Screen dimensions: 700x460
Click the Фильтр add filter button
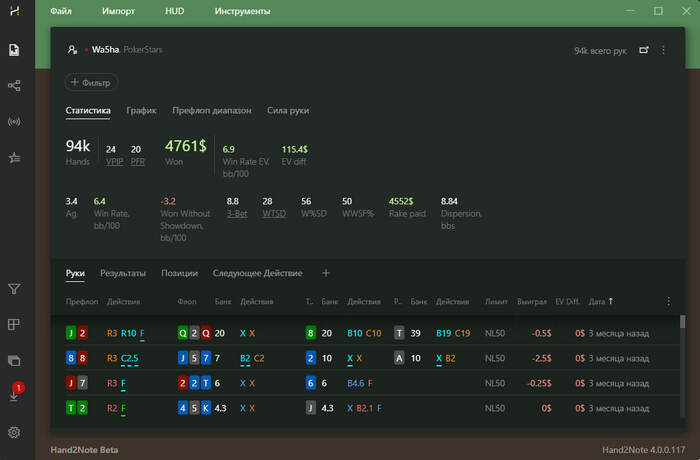[92, 82]
